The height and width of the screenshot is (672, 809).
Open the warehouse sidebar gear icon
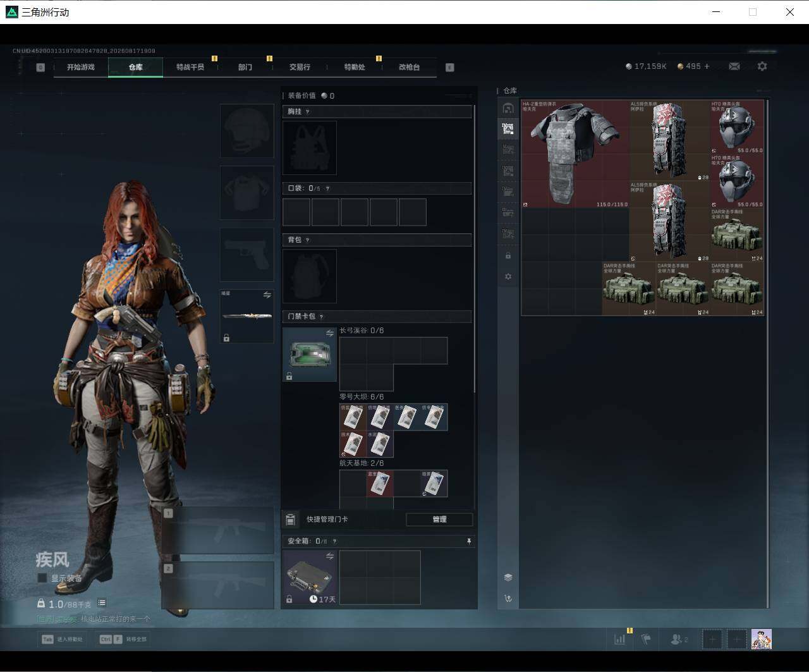508,277
